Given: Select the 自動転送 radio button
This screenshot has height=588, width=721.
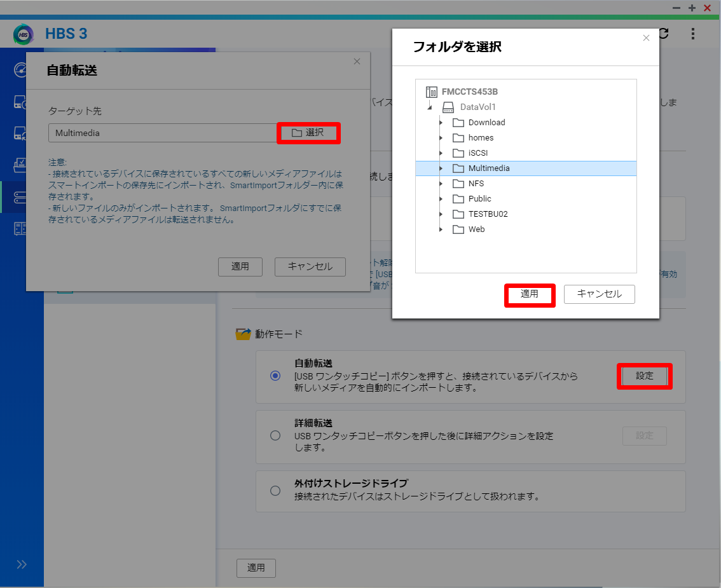Looking at the screenshot, I should (275, 376).
